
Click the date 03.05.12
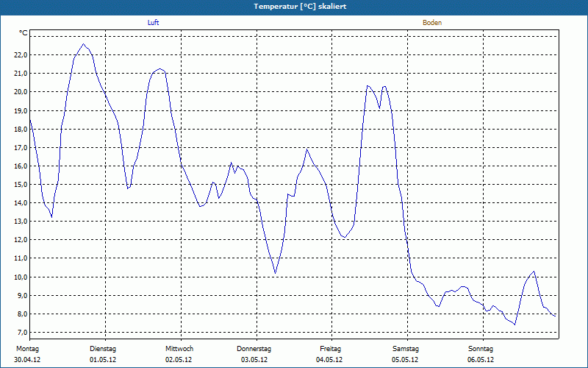tap(254, 360)
